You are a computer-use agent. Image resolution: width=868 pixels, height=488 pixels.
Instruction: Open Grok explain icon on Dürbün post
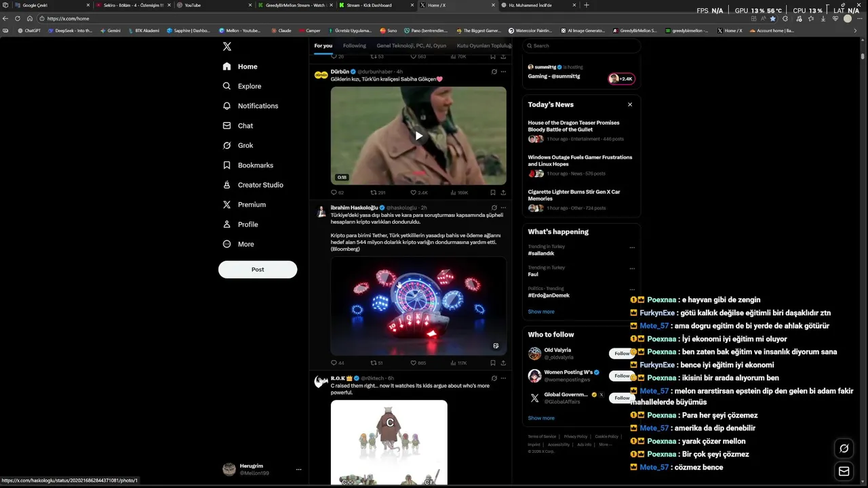pyautogui.click(x=494, y=71)
